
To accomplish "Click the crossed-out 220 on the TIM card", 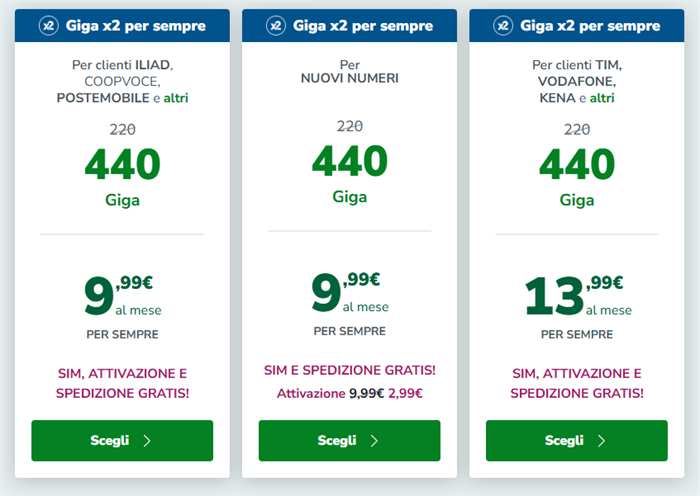I will pos(577,129).
